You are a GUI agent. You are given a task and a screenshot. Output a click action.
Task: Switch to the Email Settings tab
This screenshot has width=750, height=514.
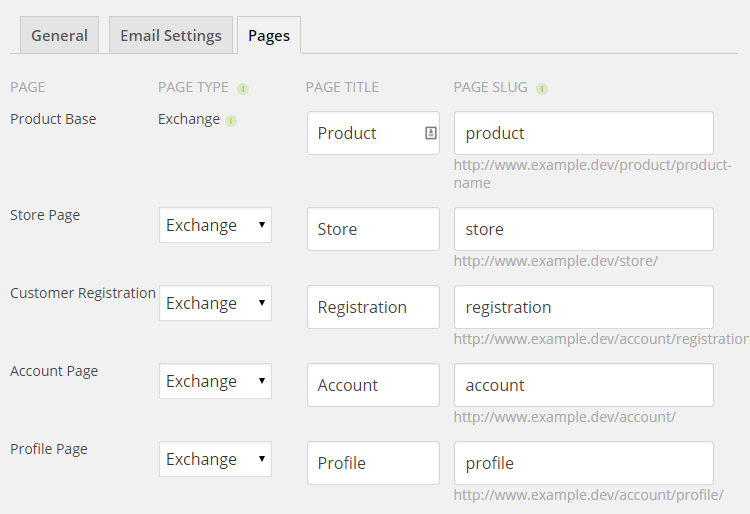171,35
